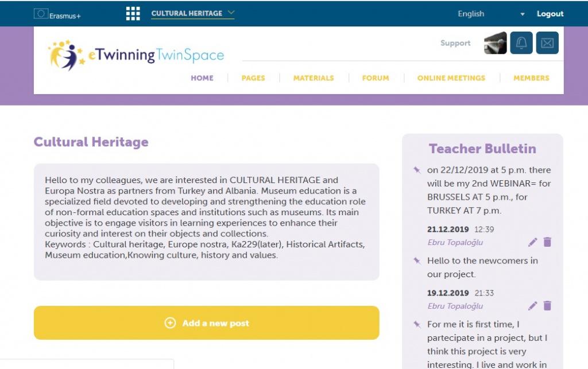Open the Materials tab
This screenshot has width=588, height=369.
(x=314, y=78)
